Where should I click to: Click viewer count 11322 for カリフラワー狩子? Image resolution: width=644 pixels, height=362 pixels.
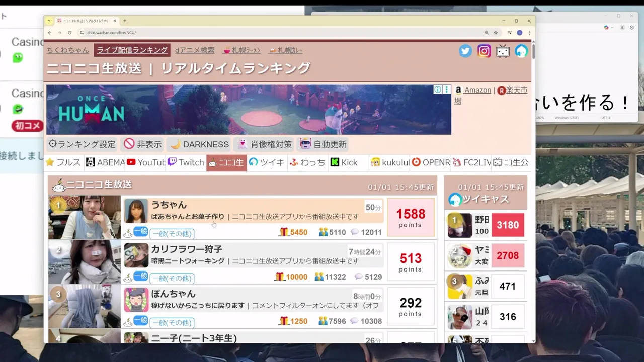click(x=330, y=277)
